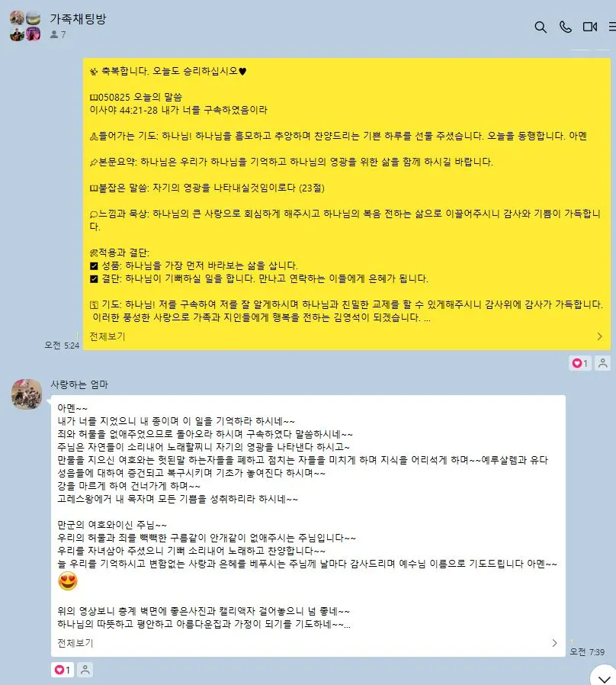Show the 7 member count list
The height and width of the screenshot is (685, 616).
58,34
